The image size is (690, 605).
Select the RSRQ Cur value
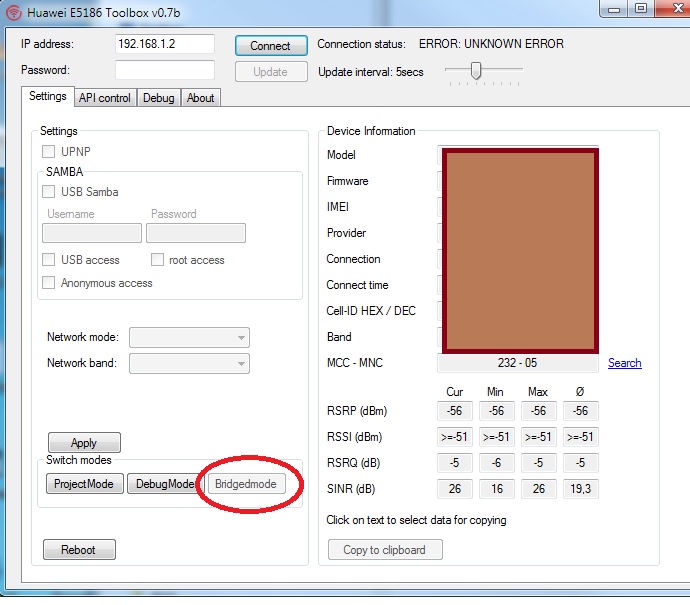455,463
